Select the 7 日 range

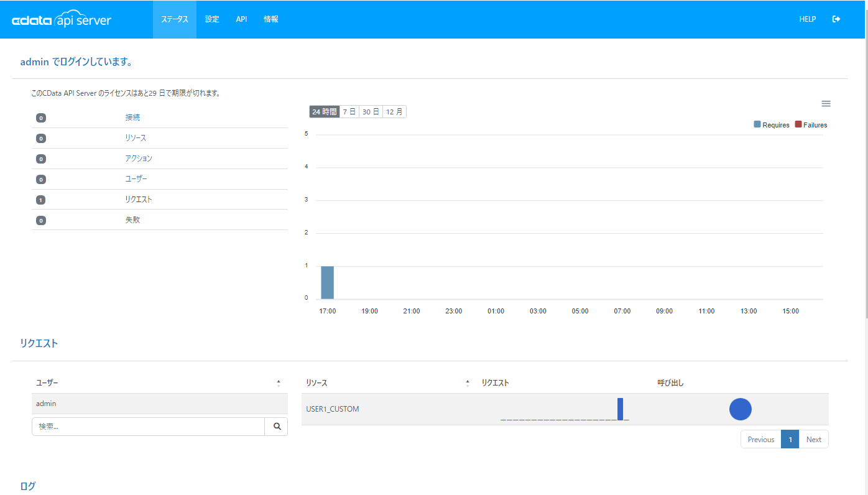click(349, 112)
